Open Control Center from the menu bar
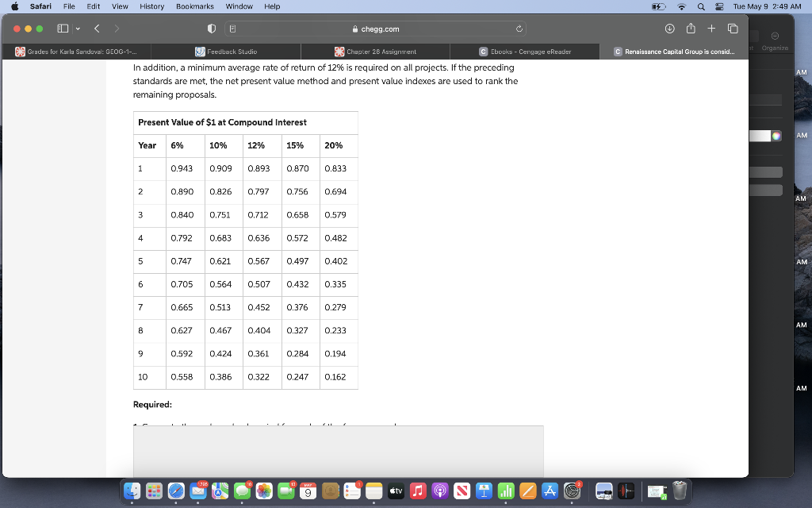812x508 pixels. pos(719,6)
